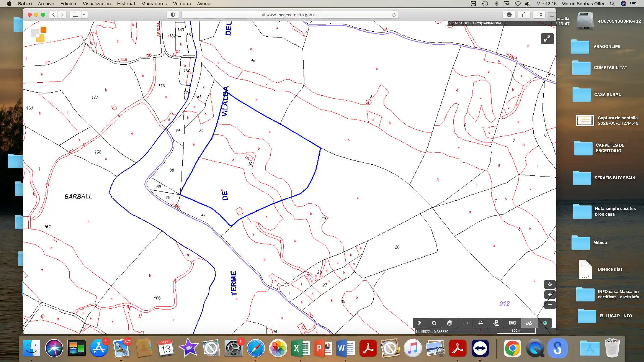
Task: Toggle fullscreen map with expand arrows
Action: pyautogui.click(x=547, y=39)
